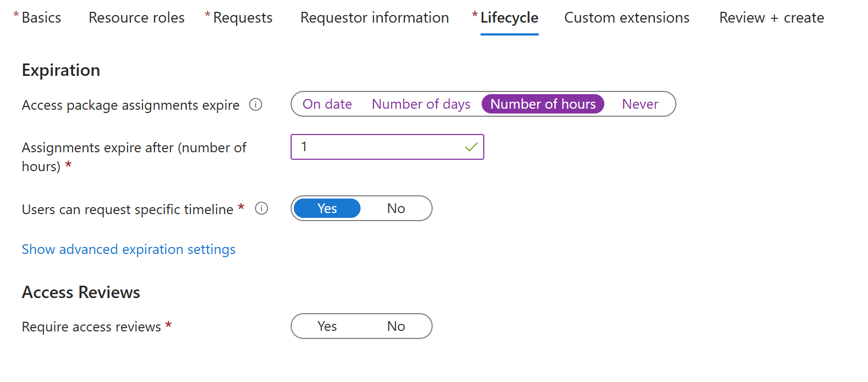Screen dimensions: 868x382
Task: Choose Yes for users request specific timeline
Action: [327, 208]
